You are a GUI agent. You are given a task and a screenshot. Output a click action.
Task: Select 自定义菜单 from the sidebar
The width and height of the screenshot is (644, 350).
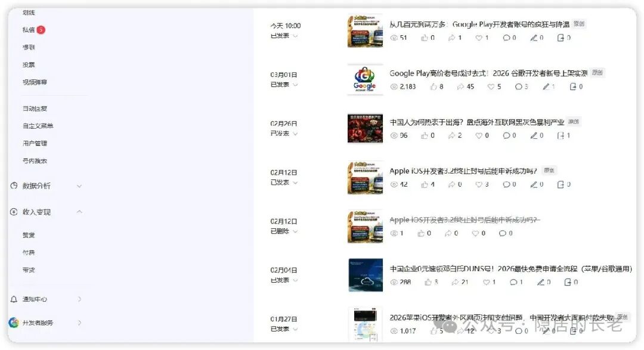(39, 126)
